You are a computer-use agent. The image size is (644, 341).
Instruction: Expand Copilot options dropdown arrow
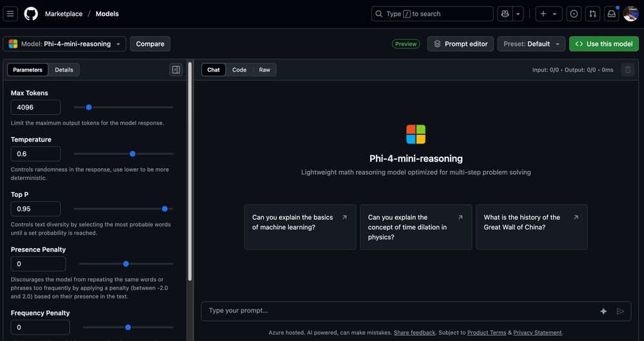pyautogui.click(x=518, y=14)
